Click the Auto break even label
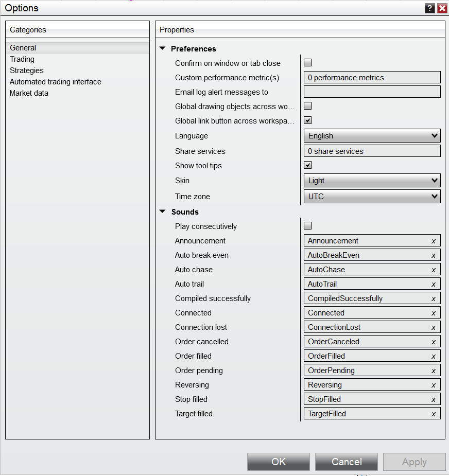 (202, 255)
